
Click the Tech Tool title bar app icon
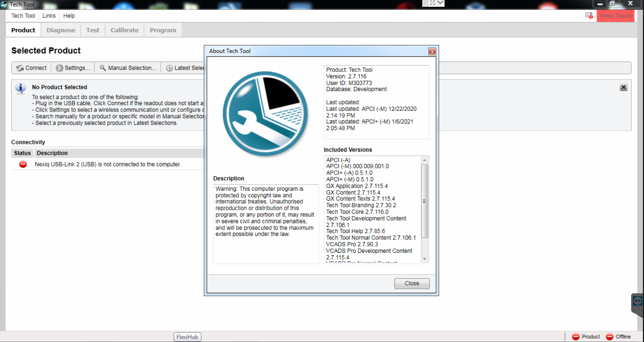(x=4, y=4)
